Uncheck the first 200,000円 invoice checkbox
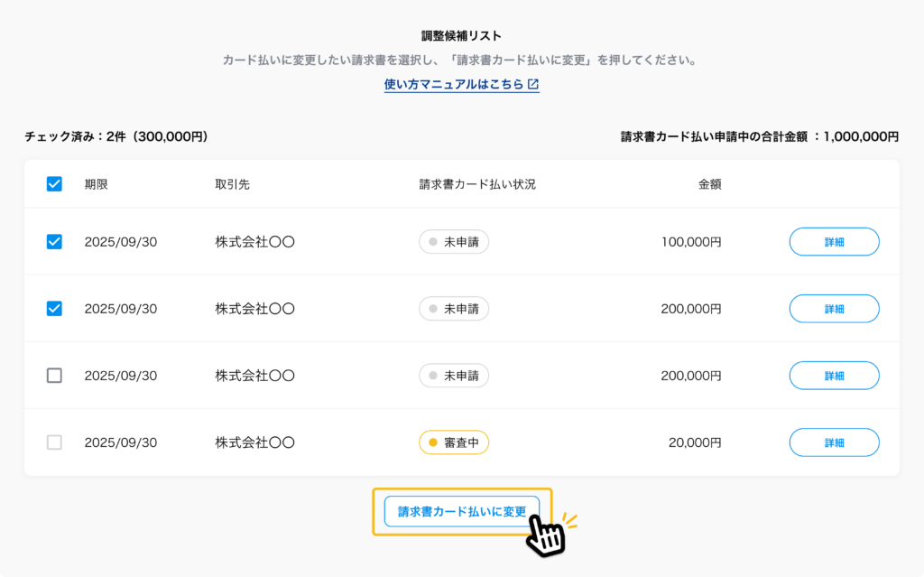 [54, 309]
